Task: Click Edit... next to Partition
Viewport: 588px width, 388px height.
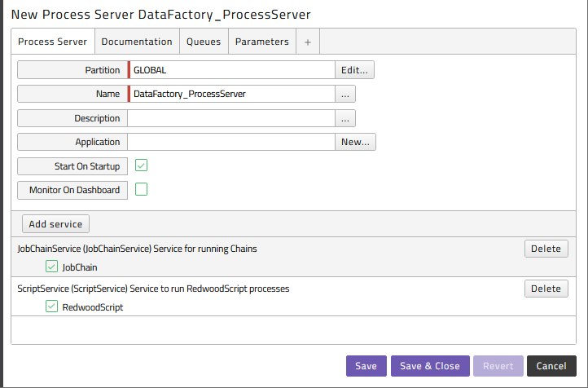Action: 354,70
